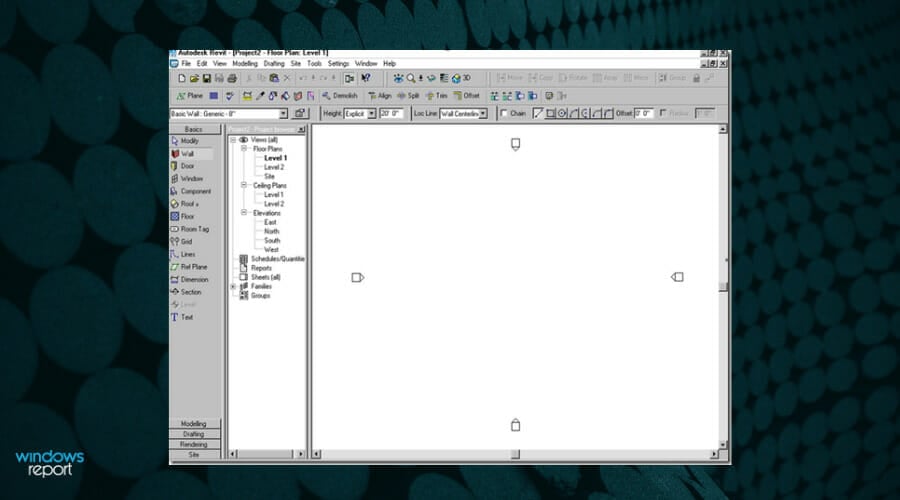Click the Demolish button
The width and height of the screenshot is (900, 500).
339,96
